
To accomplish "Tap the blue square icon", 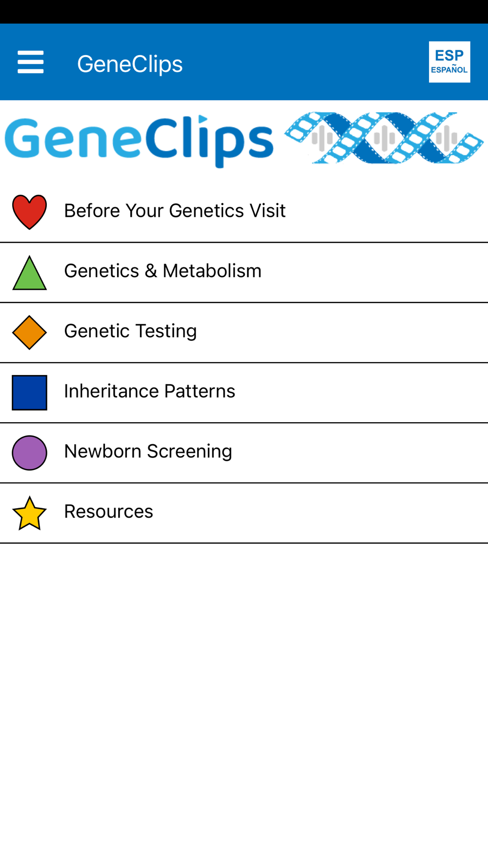I will tap(29, 393).
